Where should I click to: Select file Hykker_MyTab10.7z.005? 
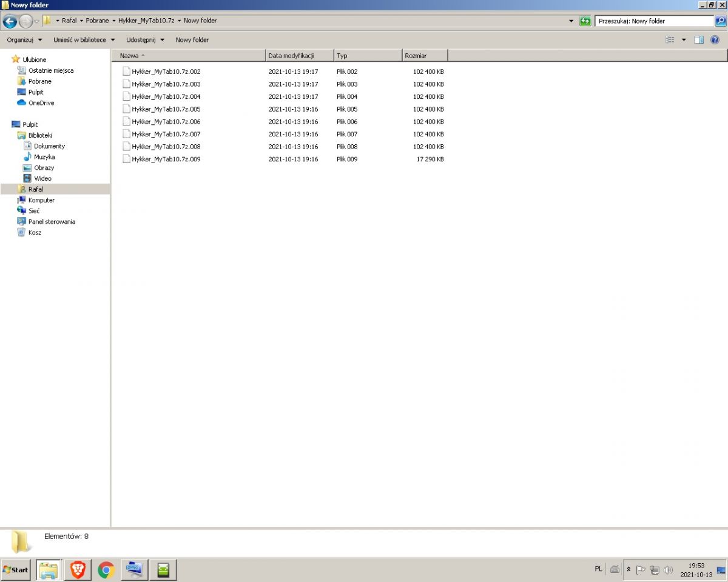(x=166, y=109)
